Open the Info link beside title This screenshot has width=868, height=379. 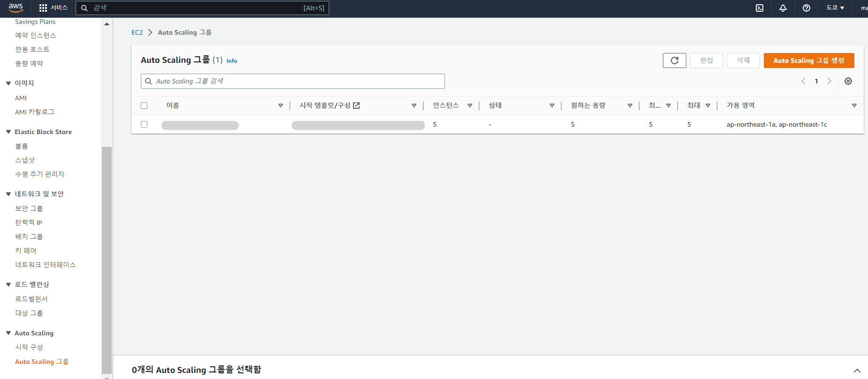[232, 61]
